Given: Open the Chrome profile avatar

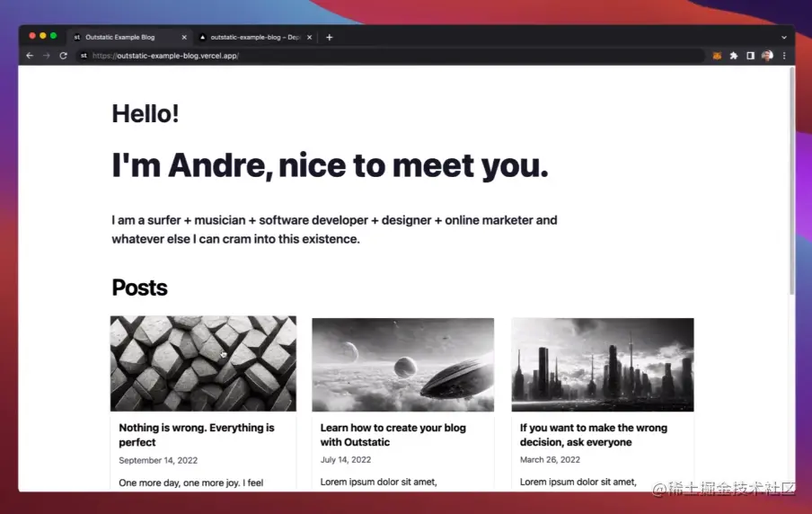Looking at the screenshot, I should [767, 56].
